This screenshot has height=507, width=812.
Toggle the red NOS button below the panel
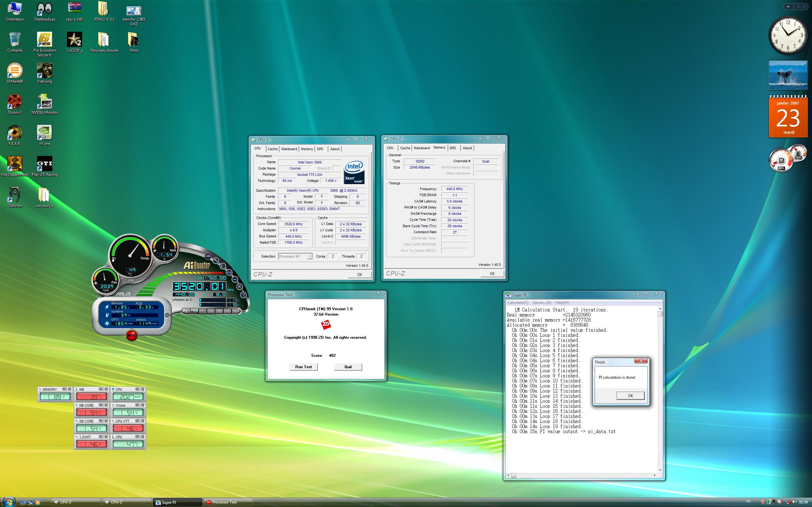(132, 335)
